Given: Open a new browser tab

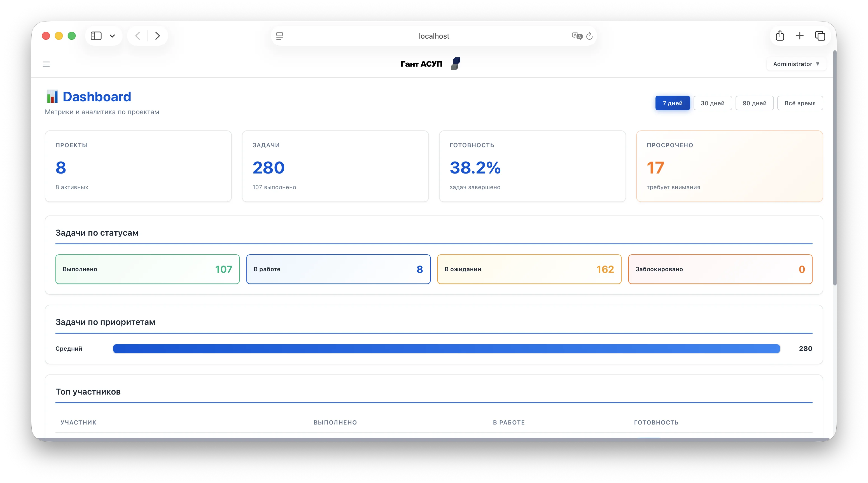Looking at the screenshot, I should click(800, 36).
